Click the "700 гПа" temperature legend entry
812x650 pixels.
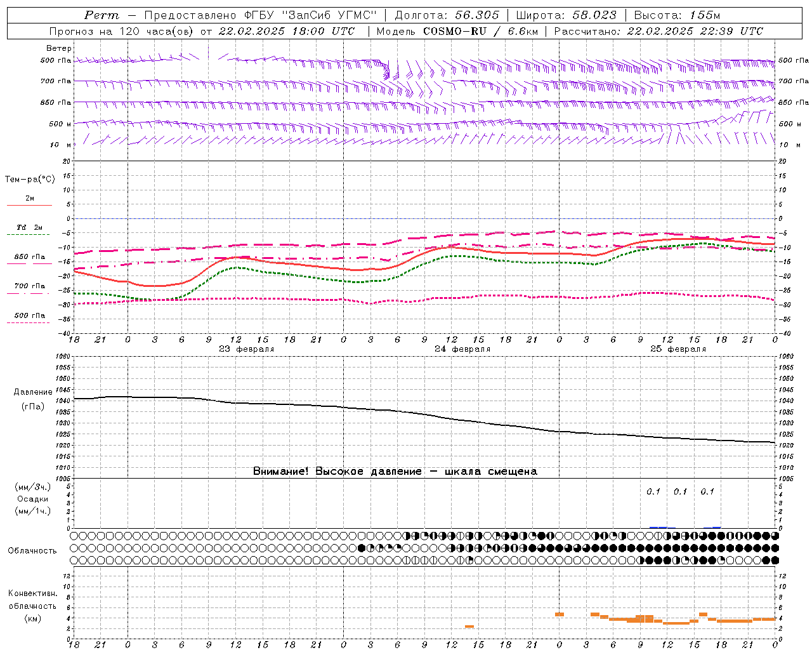click(x=30, y=286)
